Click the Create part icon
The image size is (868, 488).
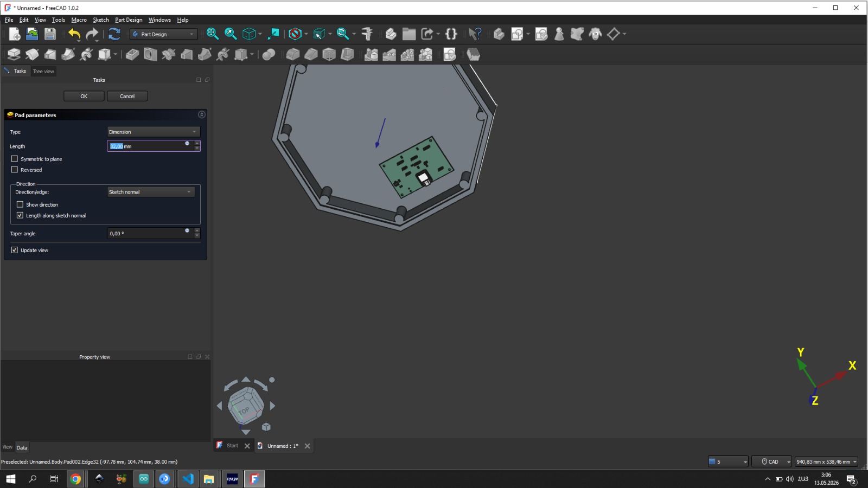[x=391, y=34]
